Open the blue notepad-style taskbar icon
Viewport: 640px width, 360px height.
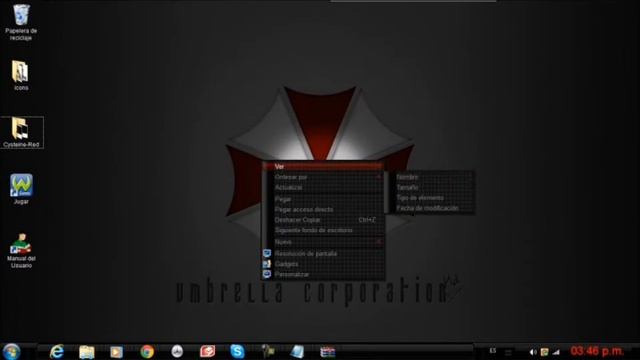[x=297, y=351]
